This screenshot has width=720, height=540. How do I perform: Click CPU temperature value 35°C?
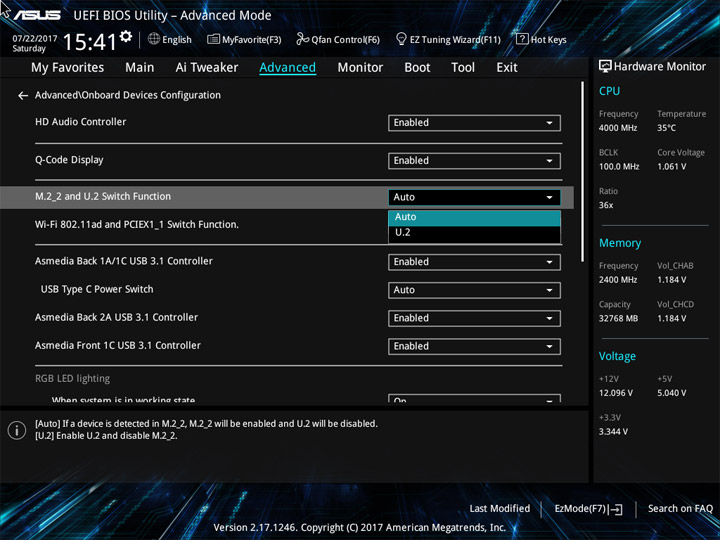click(x=666, y=128)
